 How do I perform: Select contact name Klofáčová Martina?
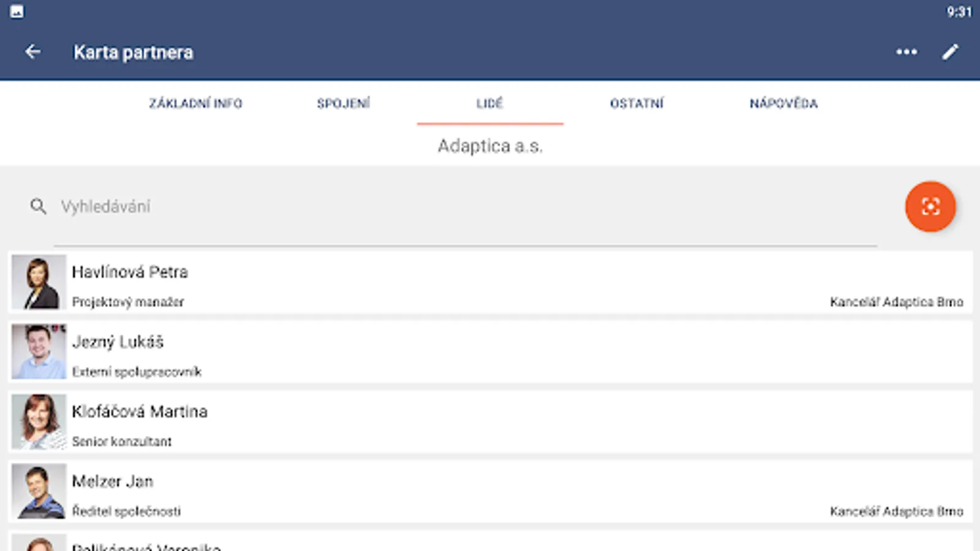tap(140, 411)
